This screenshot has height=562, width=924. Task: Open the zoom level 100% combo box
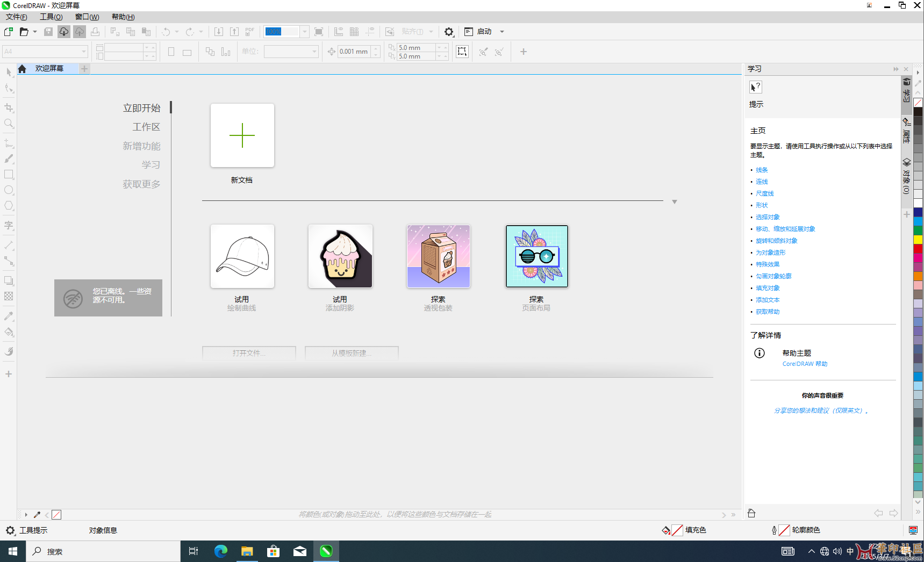(x=286, y=32)
